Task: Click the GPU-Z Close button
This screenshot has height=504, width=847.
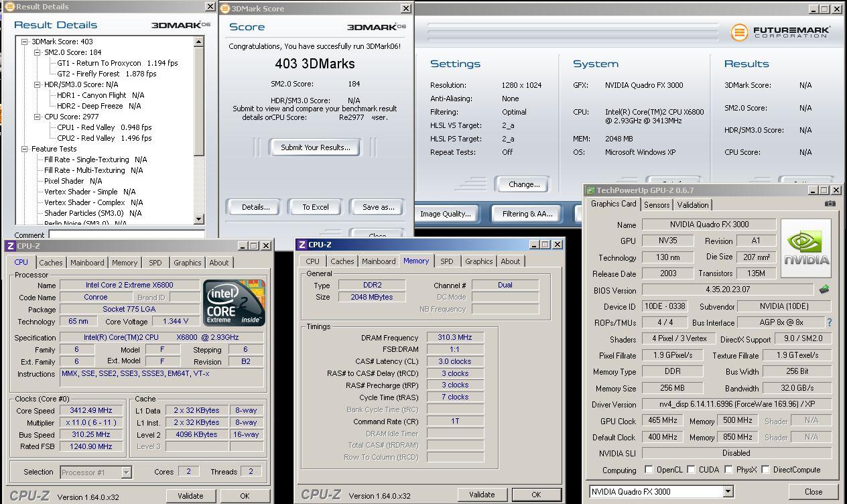Action: (813, 491)
